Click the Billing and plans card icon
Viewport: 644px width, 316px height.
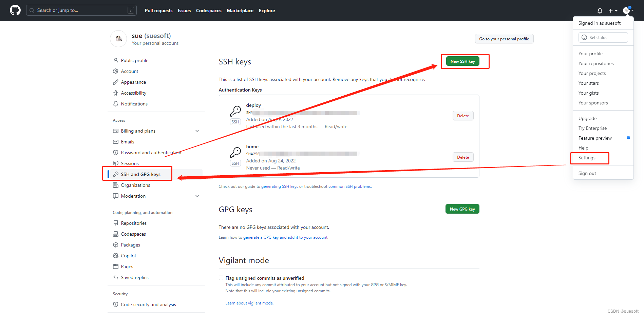tap(116, 131)
